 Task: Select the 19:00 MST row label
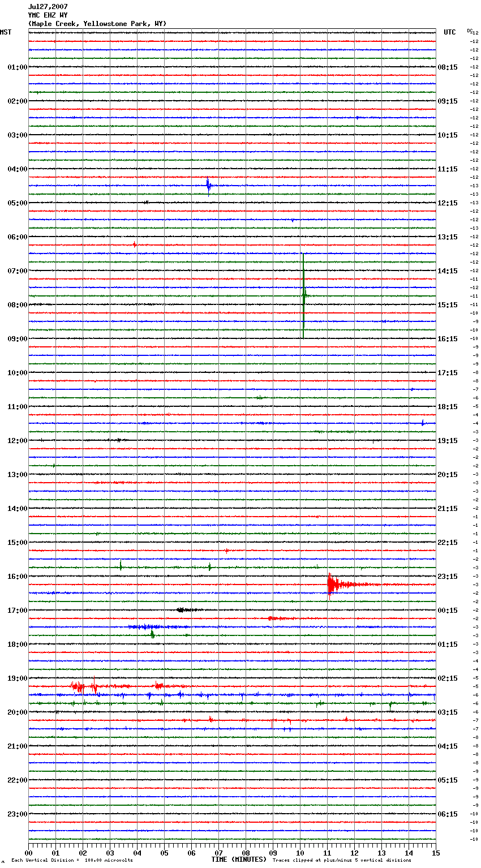[18, 678]
